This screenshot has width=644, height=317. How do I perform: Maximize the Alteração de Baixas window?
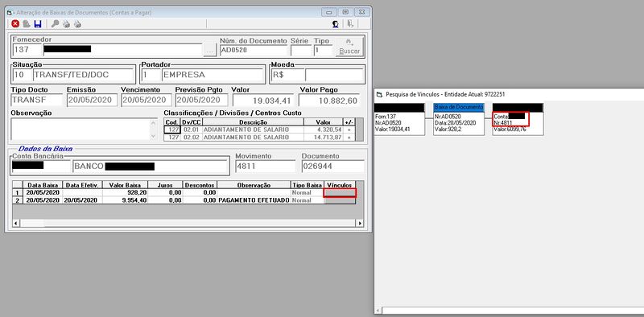coord(345,12)
